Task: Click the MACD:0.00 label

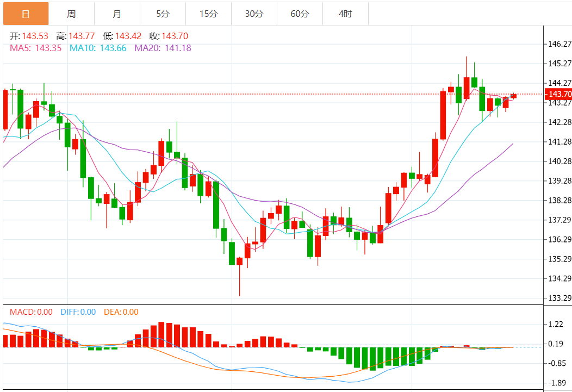Action: point(31,312)
